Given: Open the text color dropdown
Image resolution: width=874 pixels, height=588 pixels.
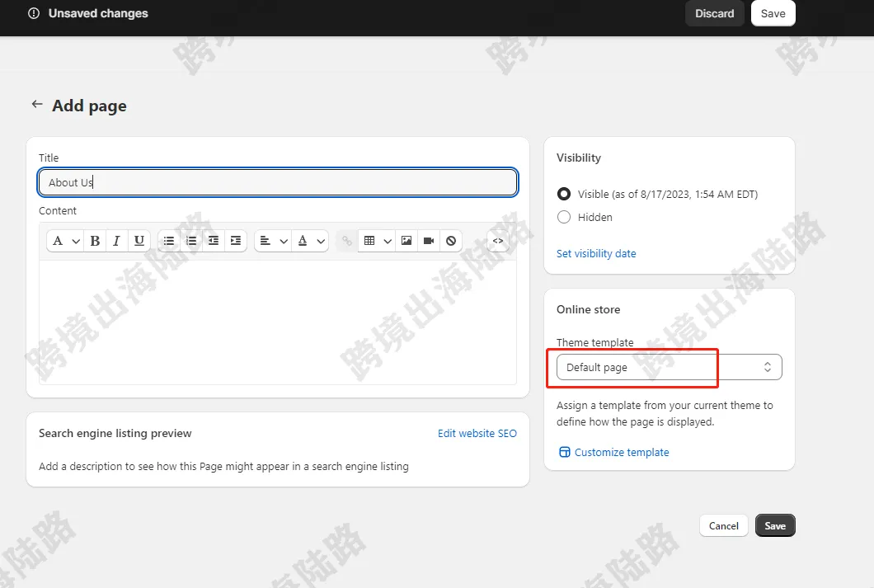Looking at the screenshot, I should 310,241.
